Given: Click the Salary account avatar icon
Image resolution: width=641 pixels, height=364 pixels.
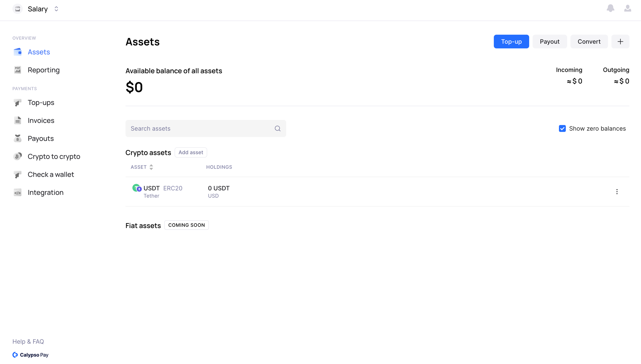Looking at the screenshot, I should [18, 9].
